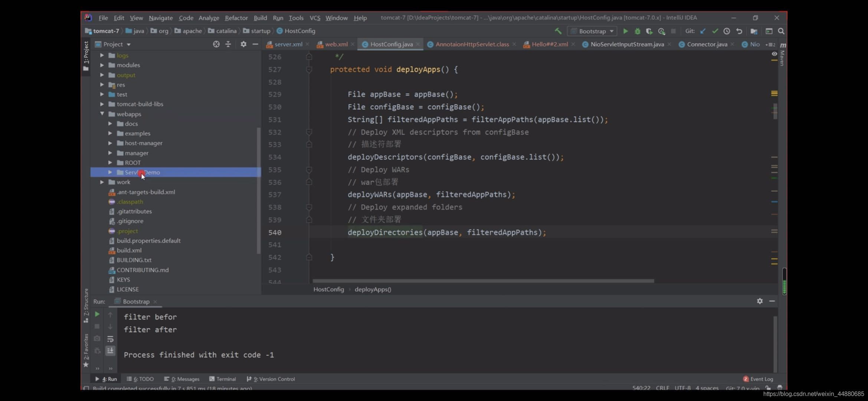Expand the modules folder
This screenshot has width=868, height=401.
click(x=102, y=65)
